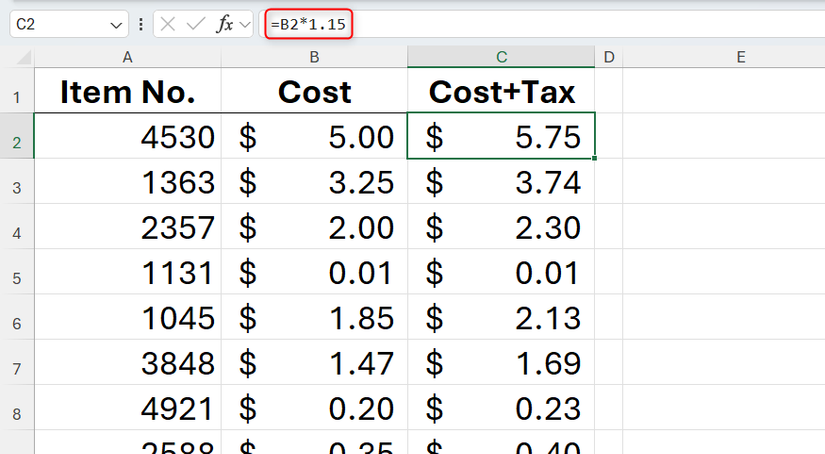This screenshot has height=454, width=825.
Task: Click cell with item number 1045
Action: (128, 317)
